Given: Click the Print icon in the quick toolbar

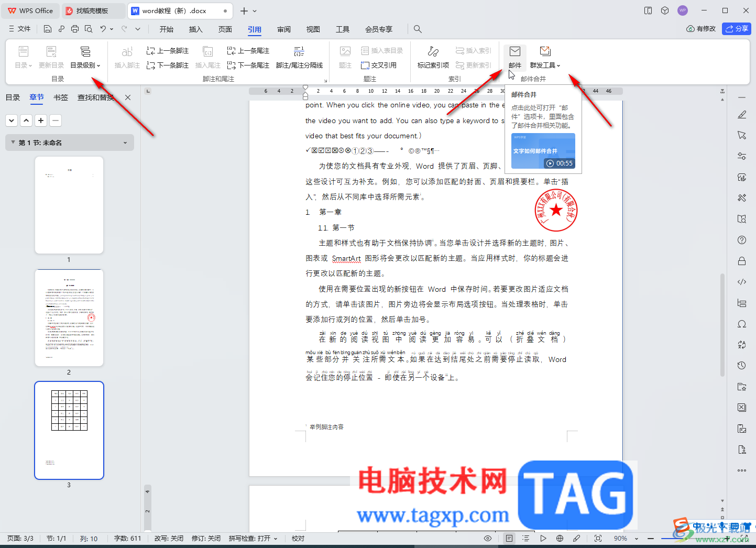Looking at the screenshot, I should 75,29.
